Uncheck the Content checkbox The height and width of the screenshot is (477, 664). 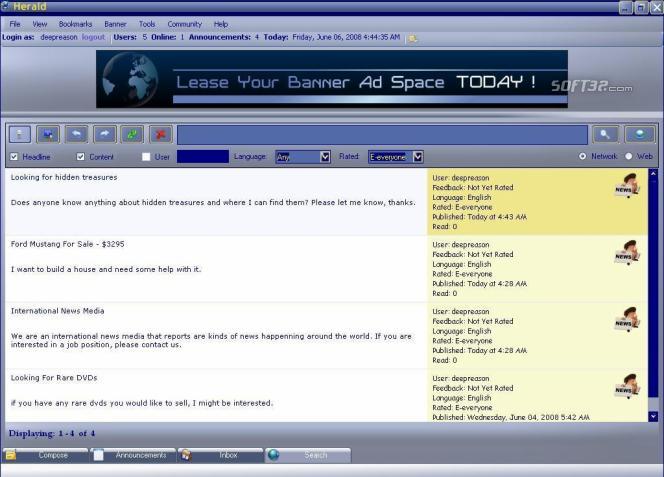click(x=81, y=157)
